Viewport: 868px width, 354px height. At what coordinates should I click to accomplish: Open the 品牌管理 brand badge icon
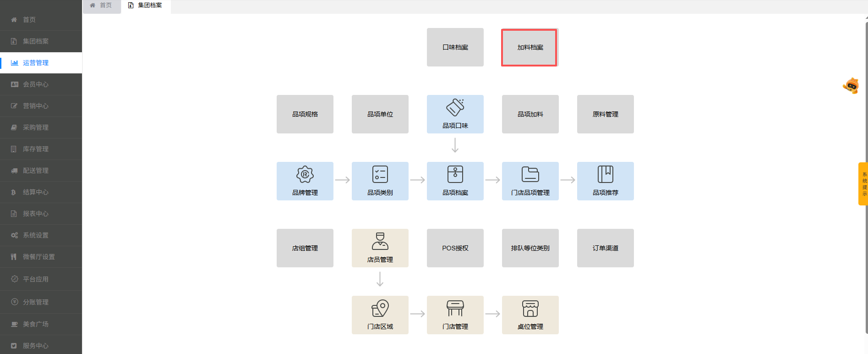click(x=305, y=175)
